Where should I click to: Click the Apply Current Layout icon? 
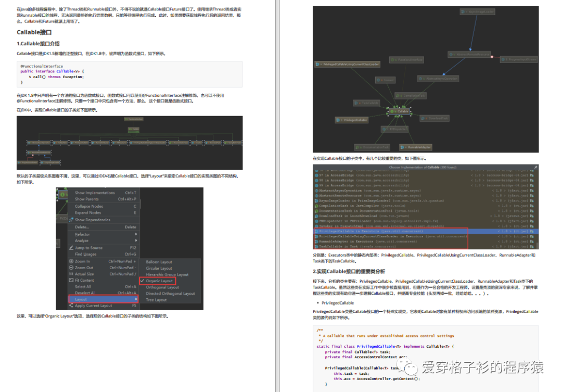pyautogui.click(x=71, y=305)
